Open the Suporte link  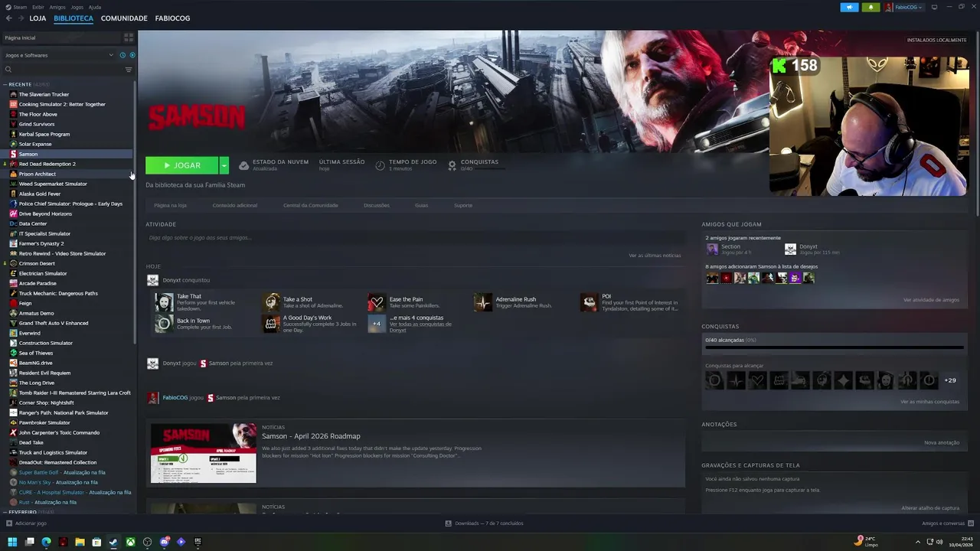(x=462, y=205)
